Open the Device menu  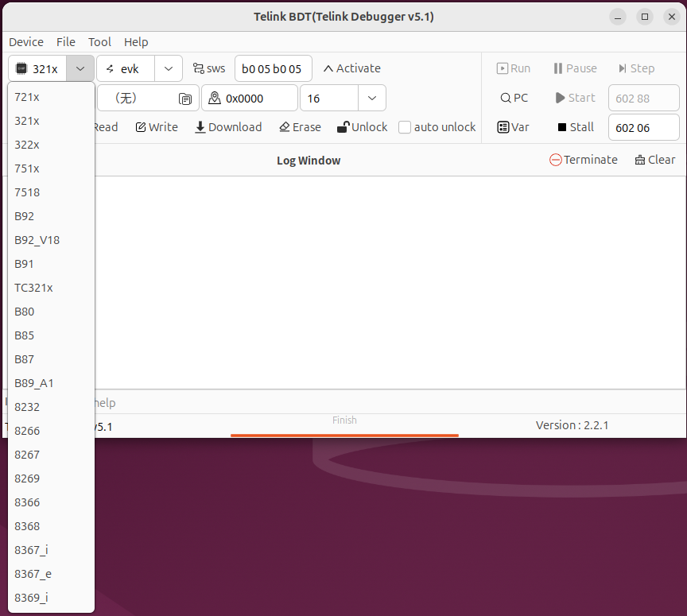pyautogui.click(x=26, y=42)
